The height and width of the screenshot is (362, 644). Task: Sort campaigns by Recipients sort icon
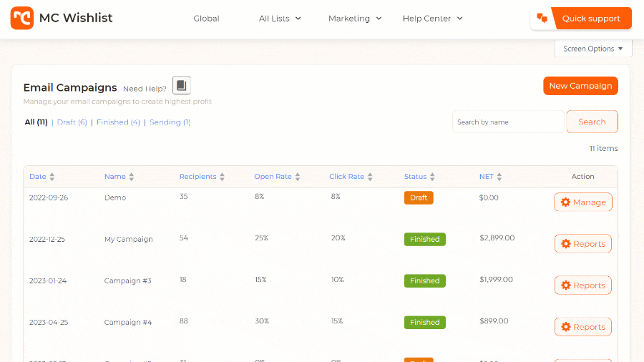point(223,177)
